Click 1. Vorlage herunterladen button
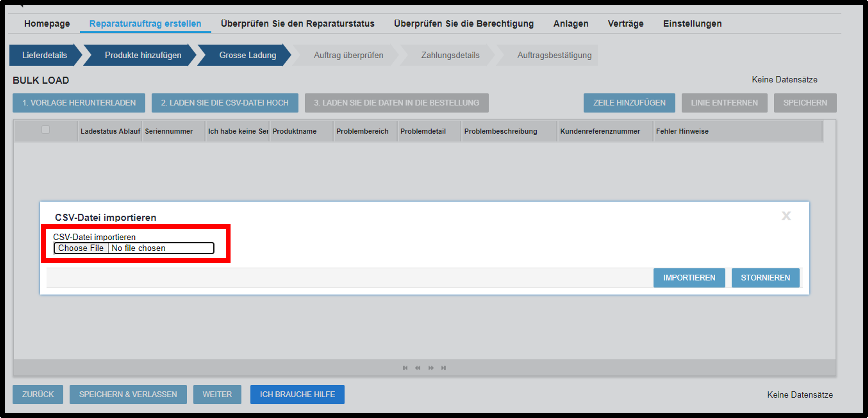This screenshot has height=418, width=868. point(79,103)
